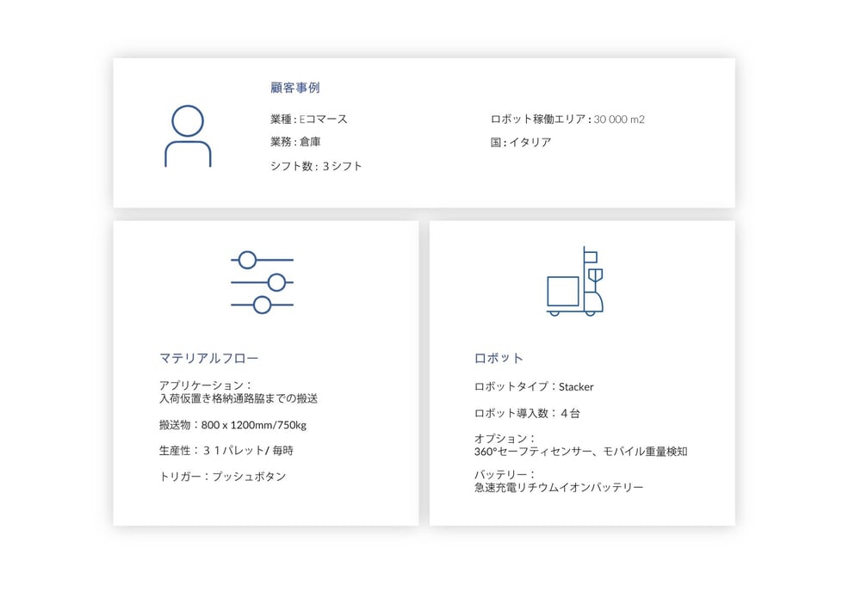Select the 顧客事例 heading

294,88
